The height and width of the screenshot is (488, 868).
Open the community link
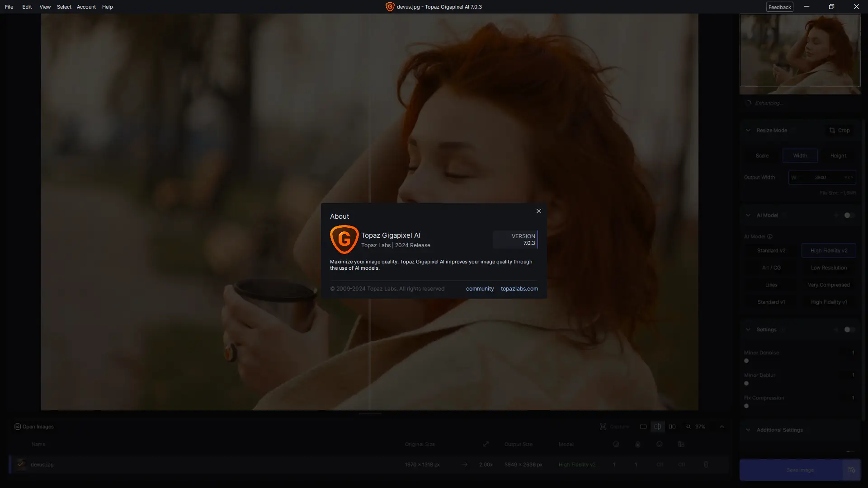click(480, 289)
